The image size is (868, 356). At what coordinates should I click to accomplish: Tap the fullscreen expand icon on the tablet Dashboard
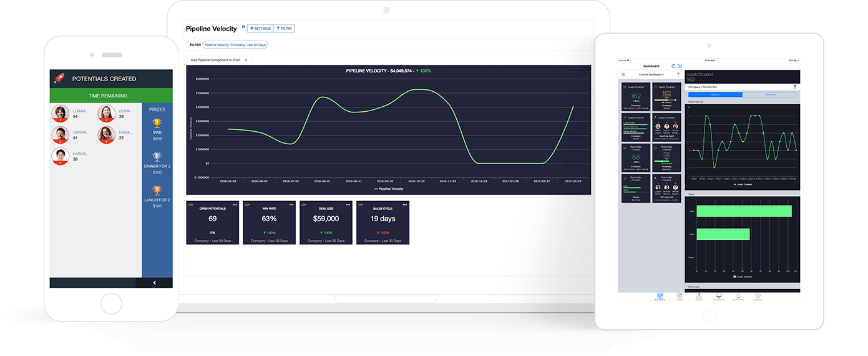[x=680, y=66]
